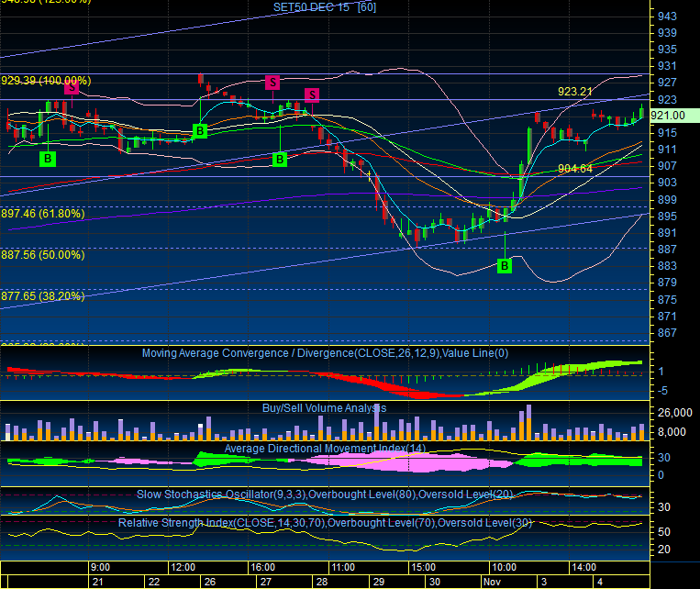
Task: Click date 27 on the date axis
Action: coord(266,582)
